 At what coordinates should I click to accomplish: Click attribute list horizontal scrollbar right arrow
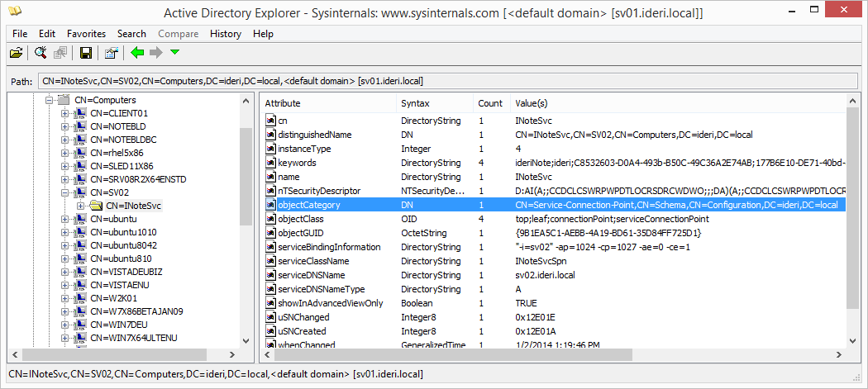coord(839,354)
